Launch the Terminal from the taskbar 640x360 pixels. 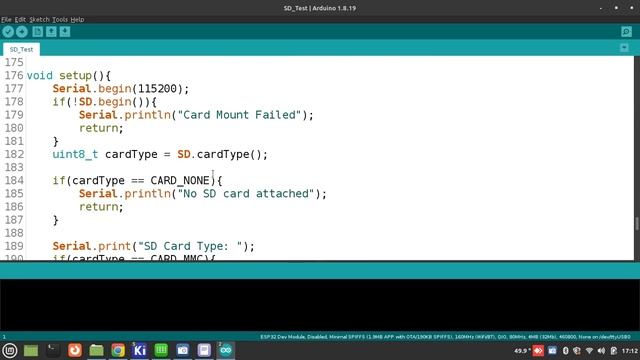click(x=52, y=350)
